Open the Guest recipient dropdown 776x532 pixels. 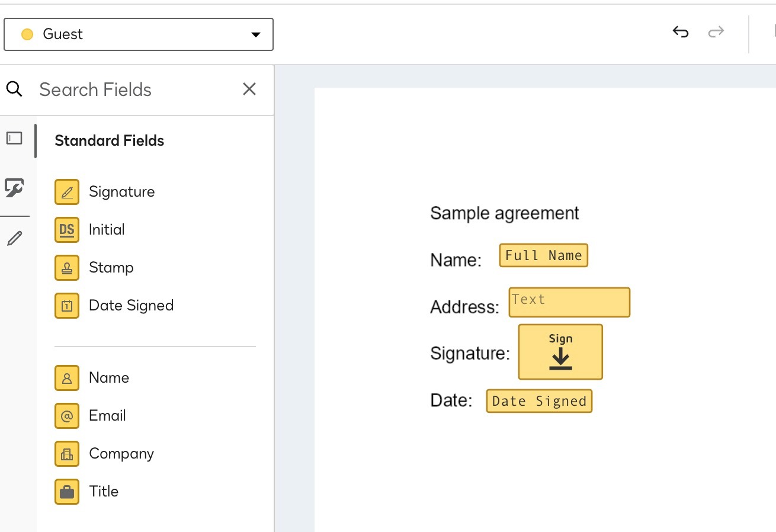pyautogui.click(x=255, y=34)
